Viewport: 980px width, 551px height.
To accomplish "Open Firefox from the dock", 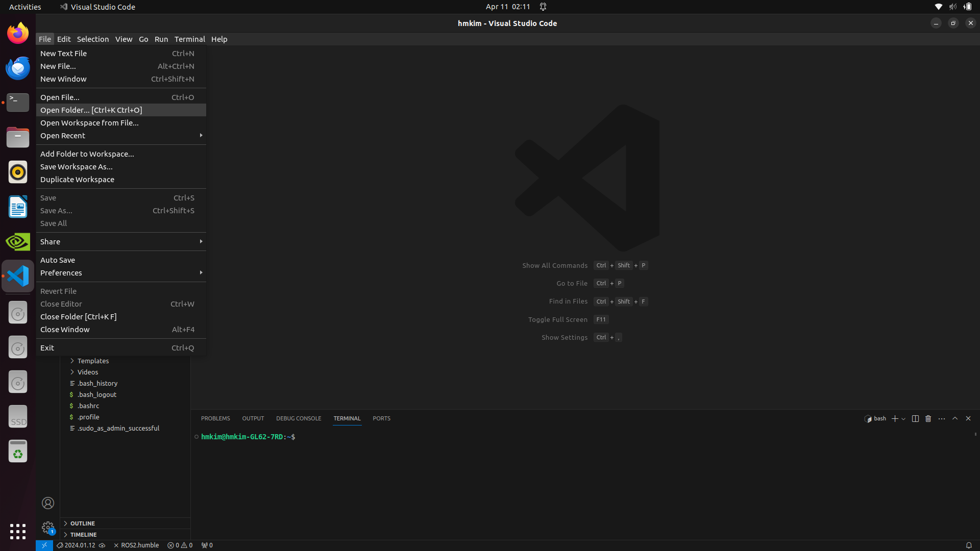I will click(18, 34).
